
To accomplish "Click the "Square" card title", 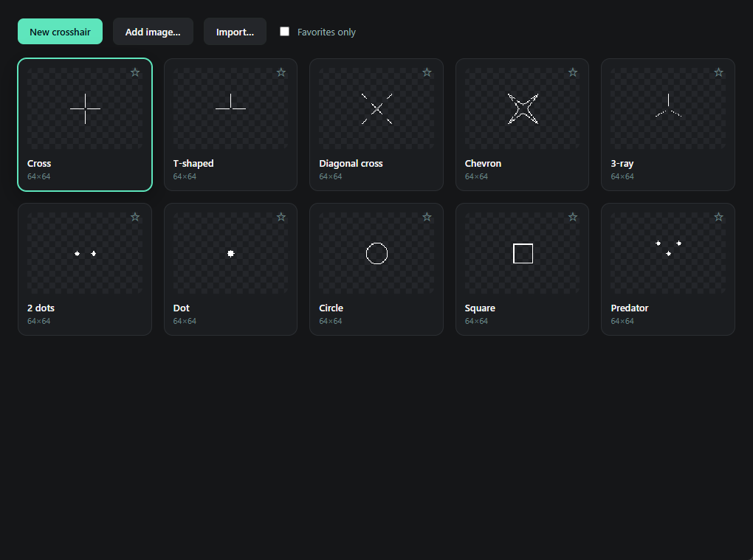I will (x=481, y=308).
